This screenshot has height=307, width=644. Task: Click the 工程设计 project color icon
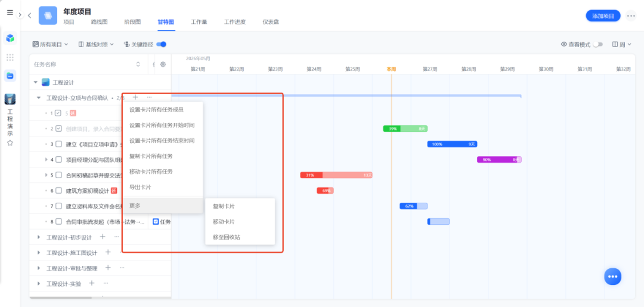(x=45, y=82)
